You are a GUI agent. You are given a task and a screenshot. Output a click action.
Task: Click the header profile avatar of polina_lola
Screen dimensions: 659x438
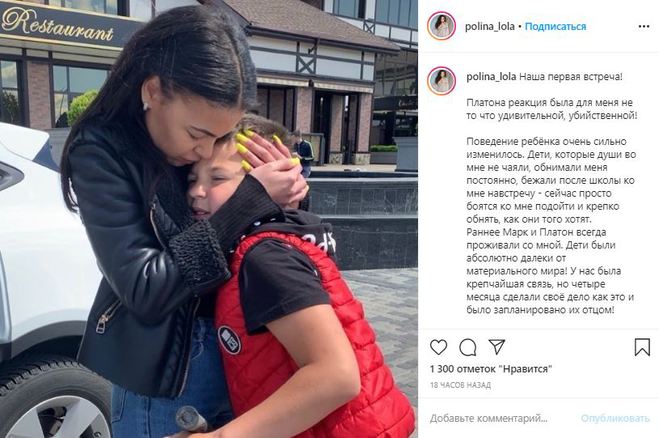(441, 26)
